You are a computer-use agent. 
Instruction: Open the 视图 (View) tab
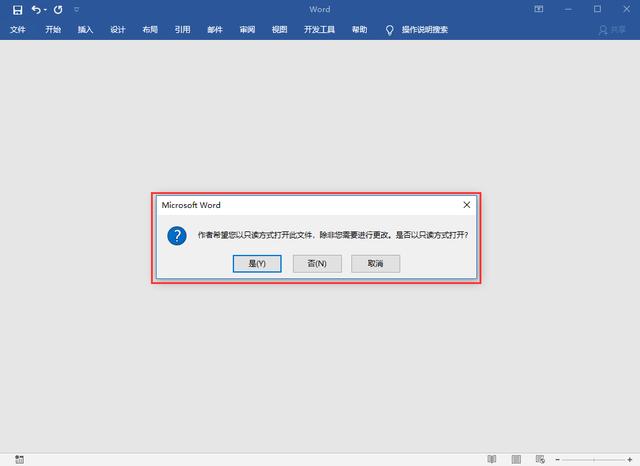pos(280,29)
